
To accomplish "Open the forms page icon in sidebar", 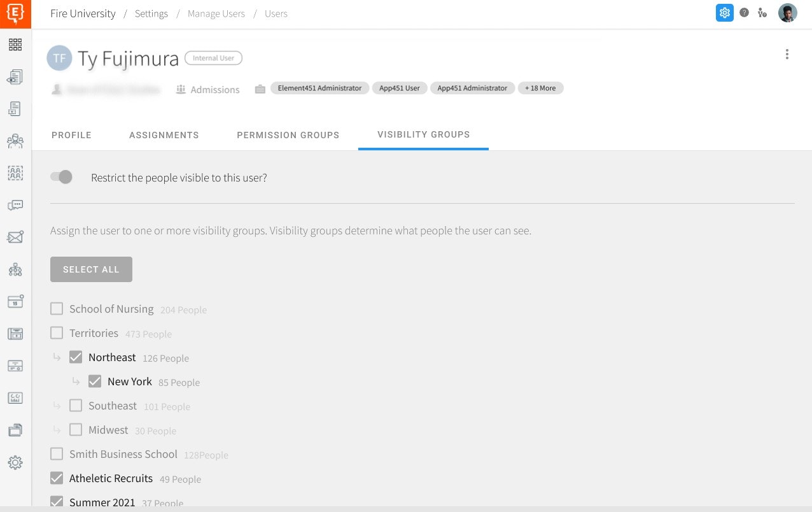I will click(x=15, y=109).
